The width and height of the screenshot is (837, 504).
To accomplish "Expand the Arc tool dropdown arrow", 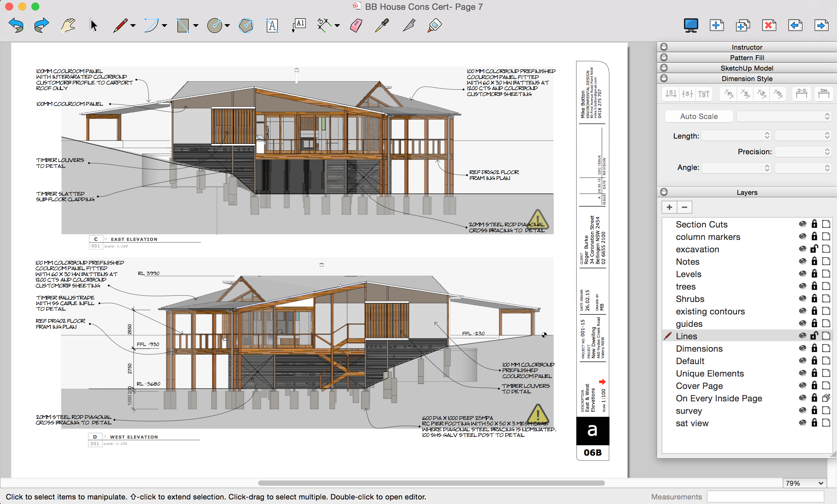I will pos(164,25).
